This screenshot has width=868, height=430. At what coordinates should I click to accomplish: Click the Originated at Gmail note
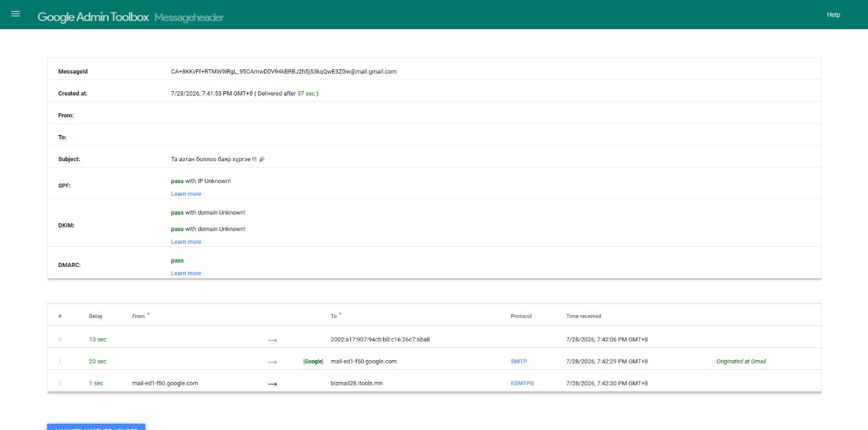[x=741, y=361]
